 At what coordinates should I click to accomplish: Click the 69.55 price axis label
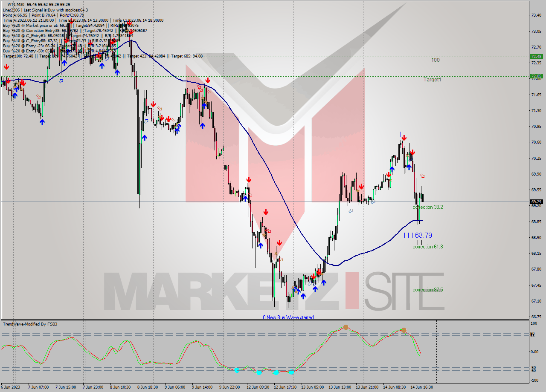(537, 190)
